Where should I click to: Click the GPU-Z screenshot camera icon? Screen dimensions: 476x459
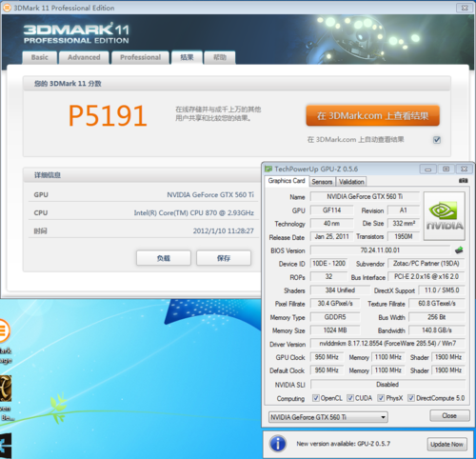pyautogui.click(x=463, y=181)
